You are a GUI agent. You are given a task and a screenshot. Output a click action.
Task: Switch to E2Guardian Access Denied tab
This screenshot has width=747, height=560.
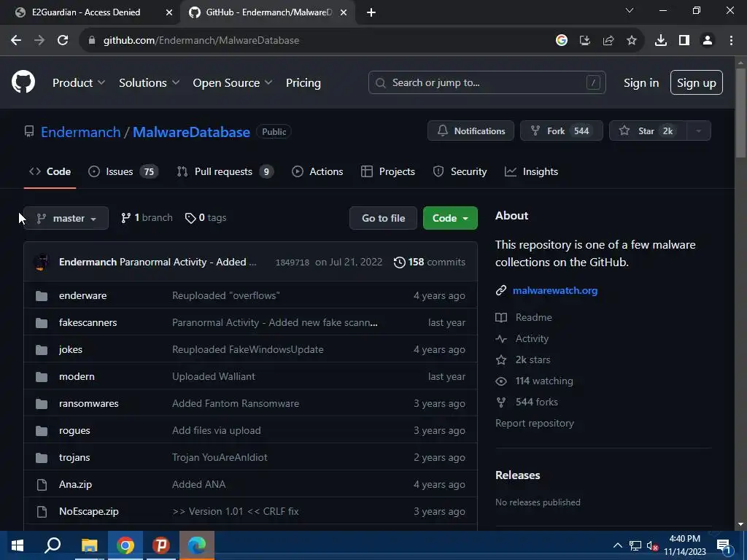click(x=86, y=12)
